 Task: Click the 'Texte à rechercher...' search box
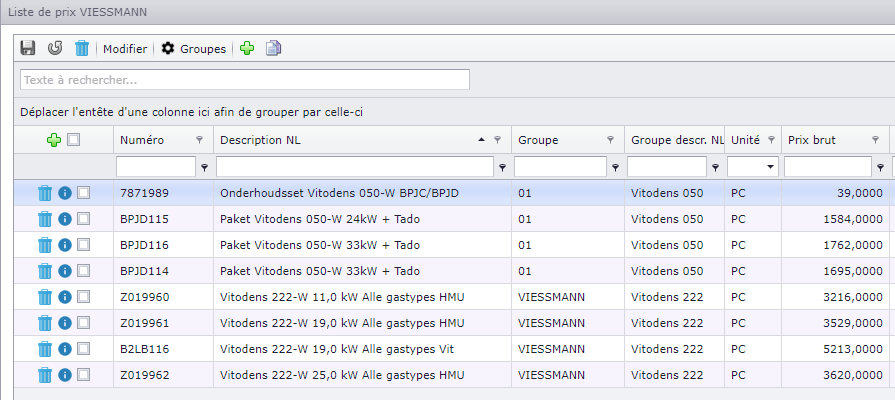coord(245,80)
